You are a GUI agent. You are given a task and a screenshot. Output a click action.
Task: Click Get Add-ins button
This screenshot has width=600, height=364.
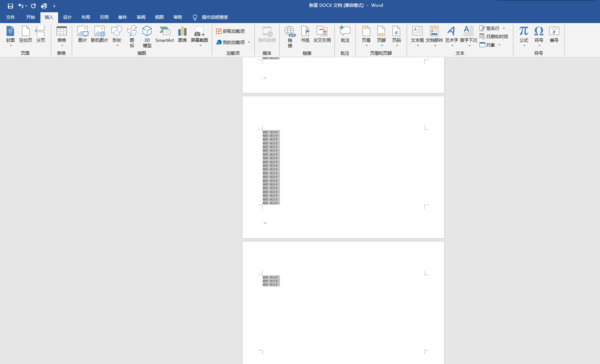tap(230, 31)
